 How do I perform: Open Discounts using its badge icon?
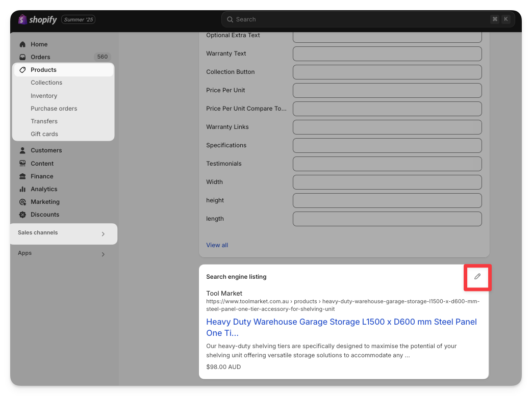pyautogui.click(x=22, y=215)
